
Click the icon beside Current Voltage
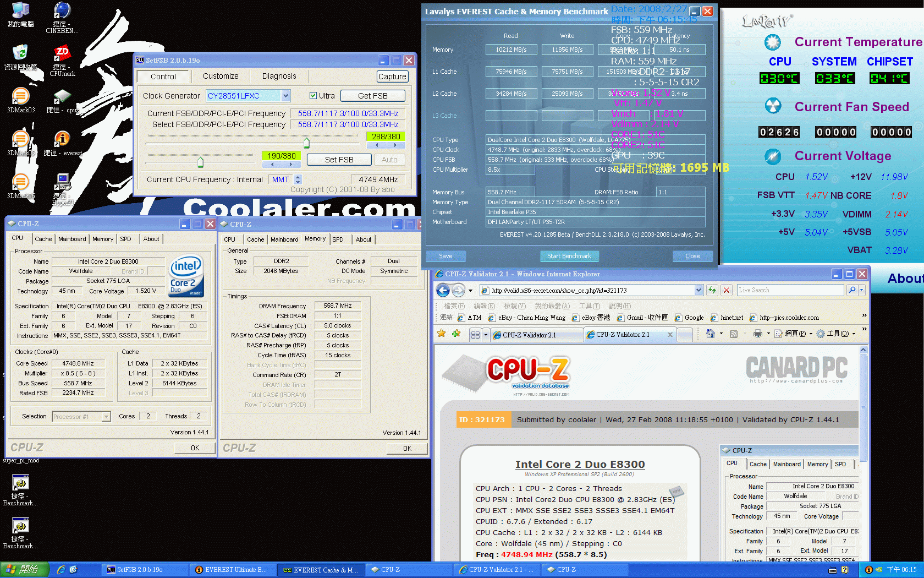773,156
